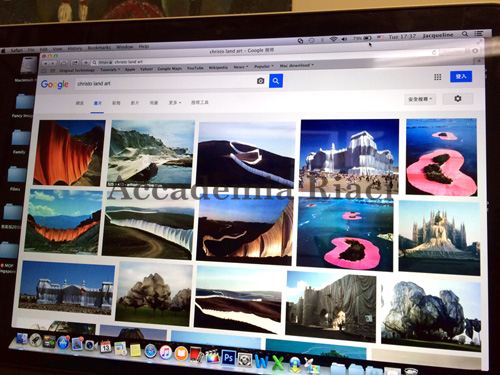Click the christo land art search field

(x=165, y=83)
